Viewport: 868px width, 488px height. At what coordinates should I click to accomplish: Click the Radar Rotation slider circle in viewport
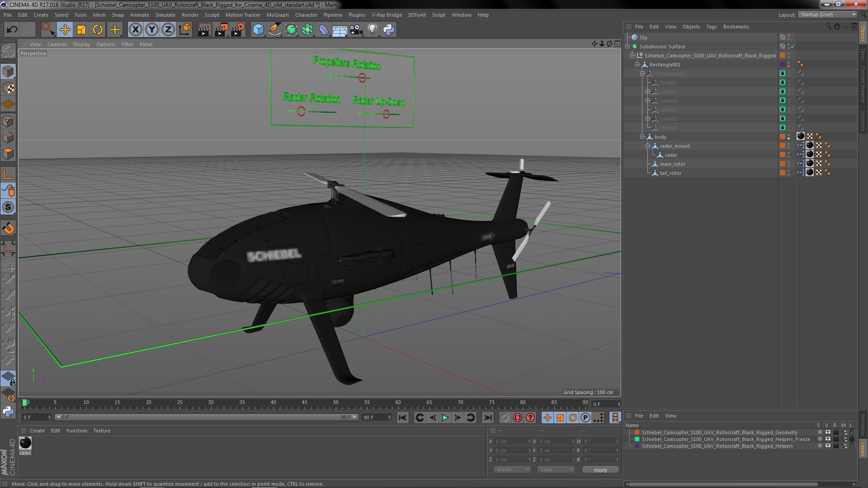click(301, 112)
